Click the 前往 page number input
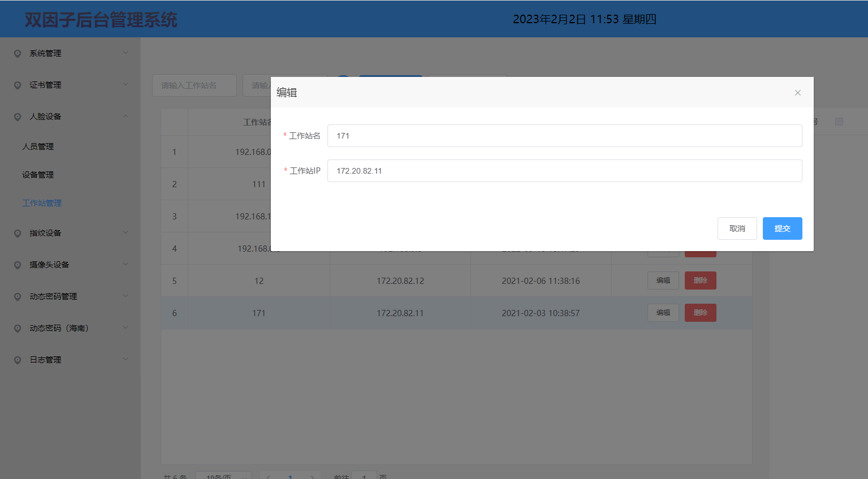The height and width of the screenshot is (479, 868). [x=364, y=476]
